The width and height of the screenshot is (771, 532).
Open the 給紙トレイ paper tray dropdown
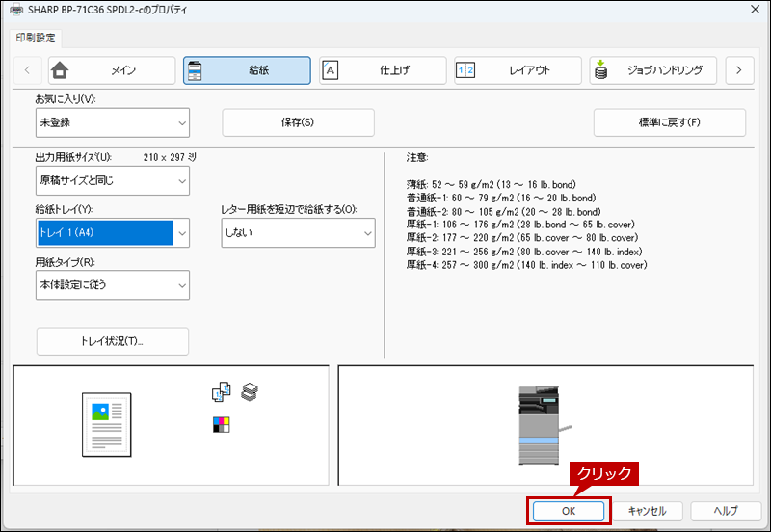[112, 232]
